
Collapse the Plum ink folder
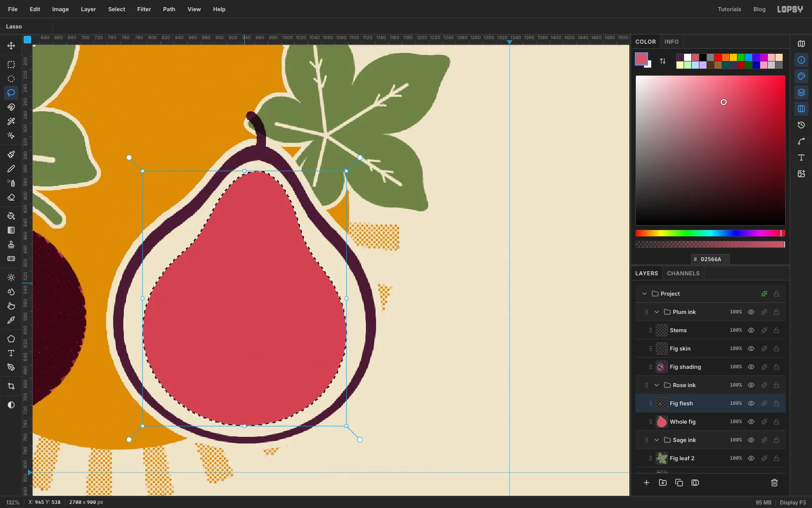click(x=657, y=312)
